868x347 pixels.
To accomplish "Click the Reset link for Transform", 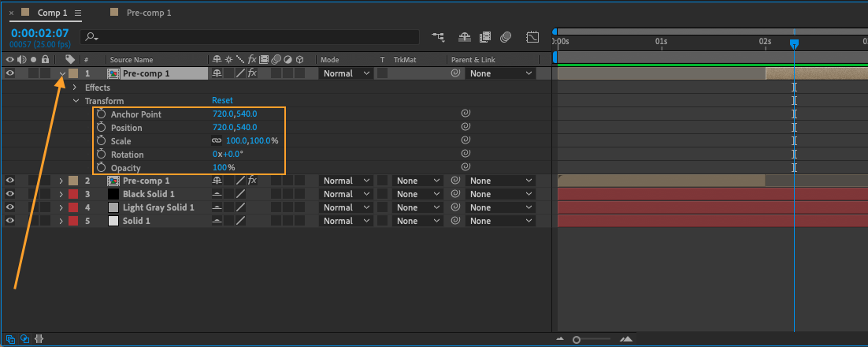I will (x=222, y=101).
